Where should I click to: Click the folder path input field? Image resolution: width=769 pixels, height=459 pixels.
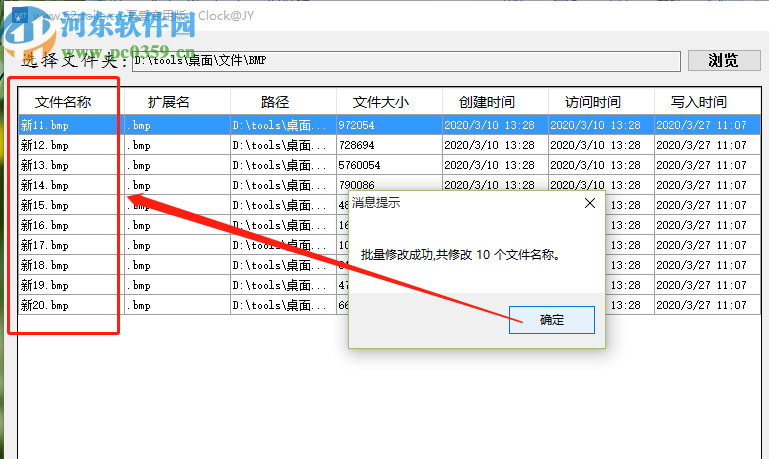[406, 61]
